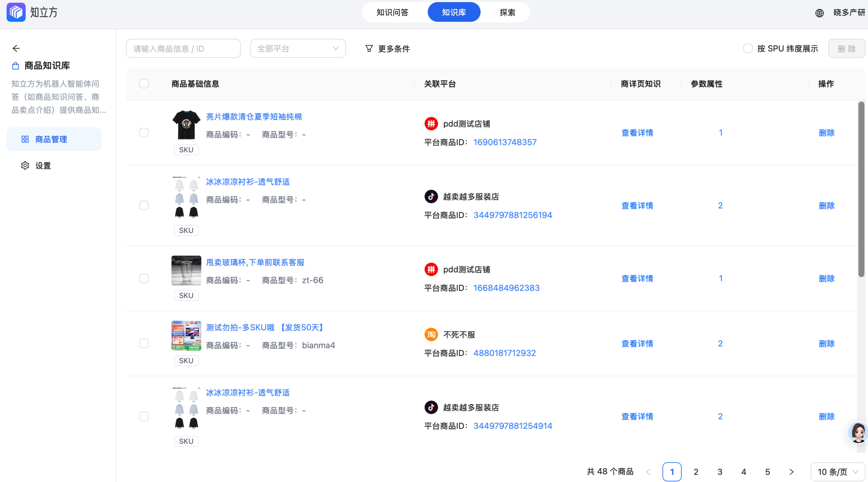Click the 知立方 app logo icon
This screenshot has height=482, width=868.
(x=16, y=12)
